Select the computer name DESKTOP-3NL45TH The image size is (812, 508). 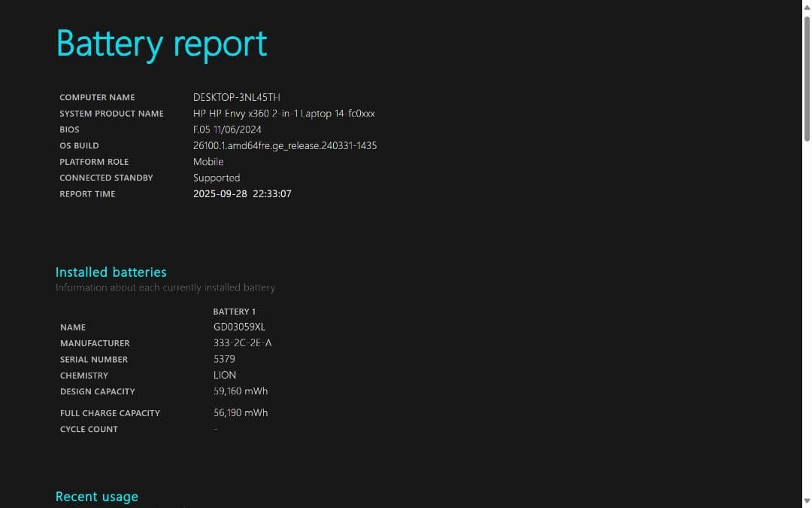236,97
